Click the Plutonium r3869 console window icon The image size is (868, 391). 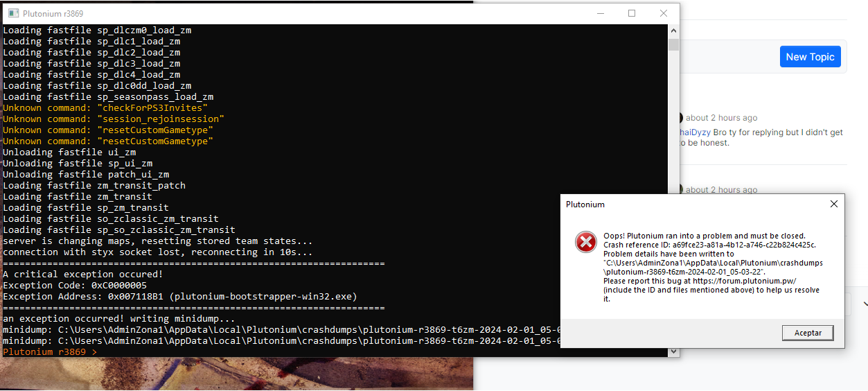(x=13, y=13)
